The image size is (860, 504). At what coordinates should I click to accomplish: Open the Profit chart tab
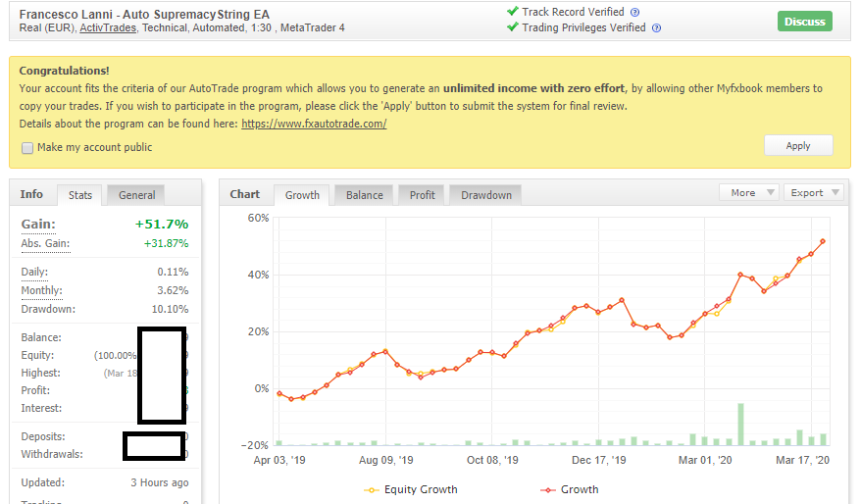pyautogui.click(x=422, y=195)
